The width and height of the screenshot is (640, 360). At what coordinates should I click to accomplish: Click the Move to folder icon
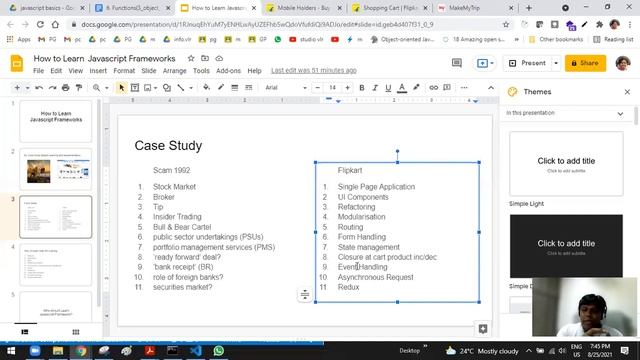click(x=205, y=58)
